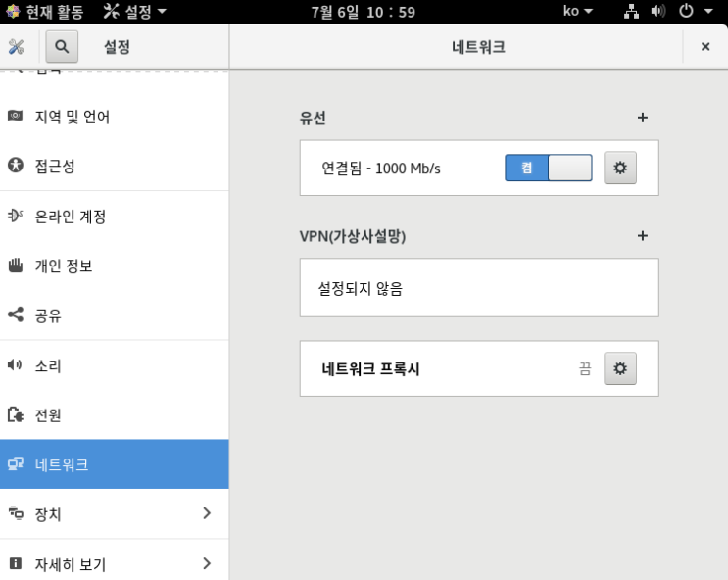
Task: Click the 개인 정보 hand icon
Action: (x=16, y=266)
